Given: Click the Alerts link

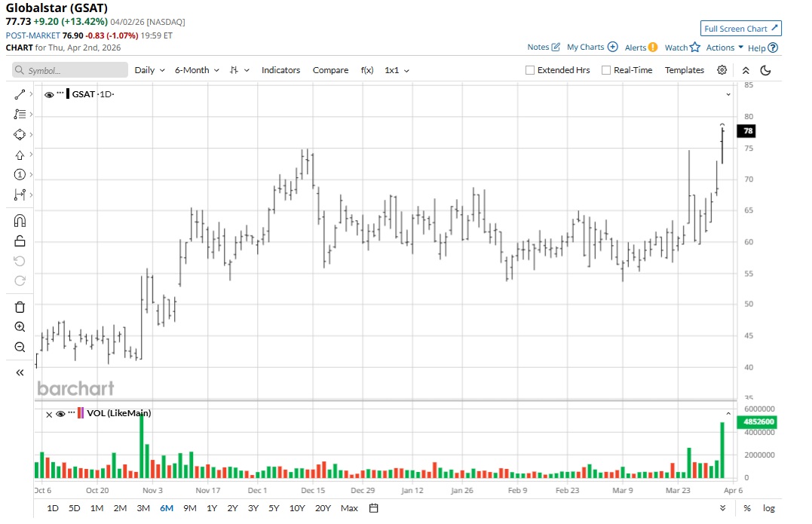Looking at the screenshot, I should [x=636, y=47].
